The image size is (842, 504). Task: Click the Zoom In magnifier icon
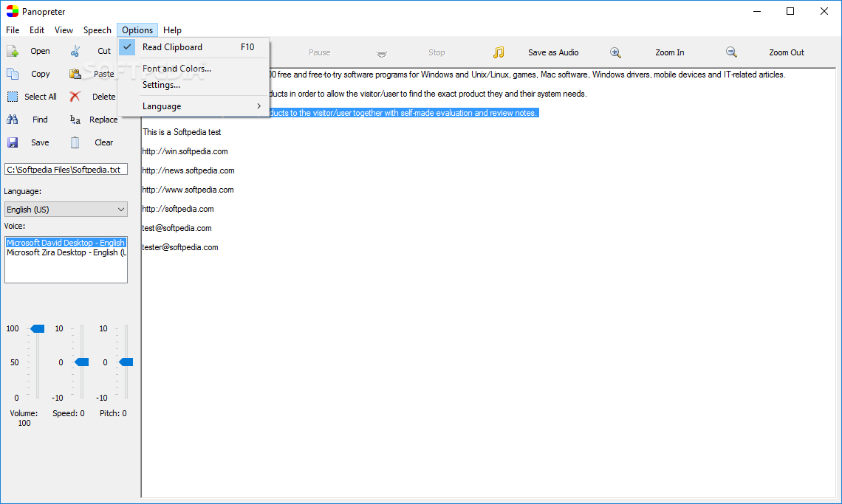tap(615, 52)
